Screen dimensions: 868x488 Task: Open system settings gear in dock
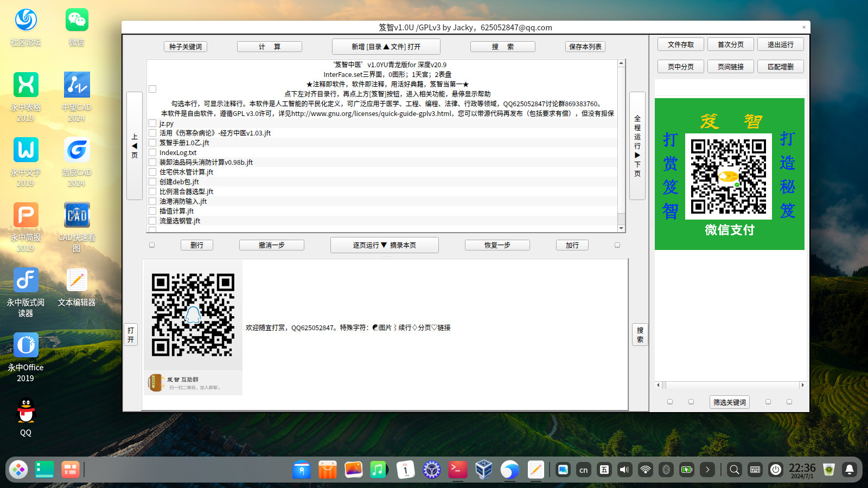431,470
